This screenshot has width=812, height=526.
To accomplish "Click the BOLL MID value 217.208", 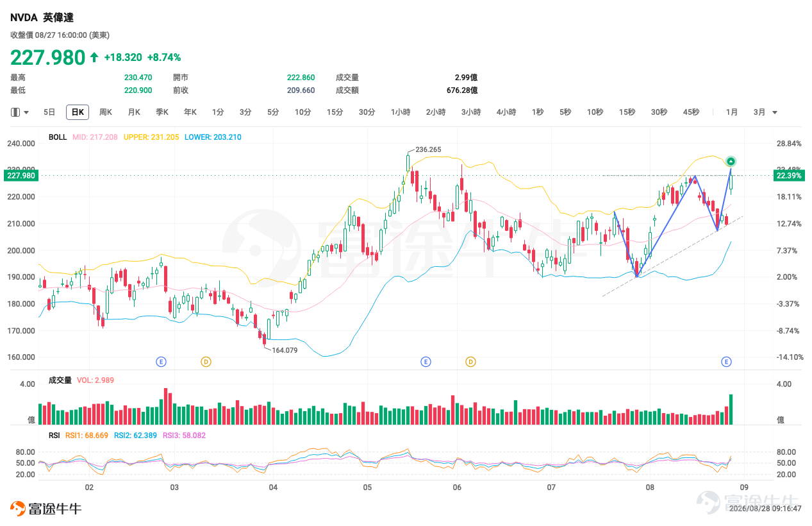I will click(95, 137).
